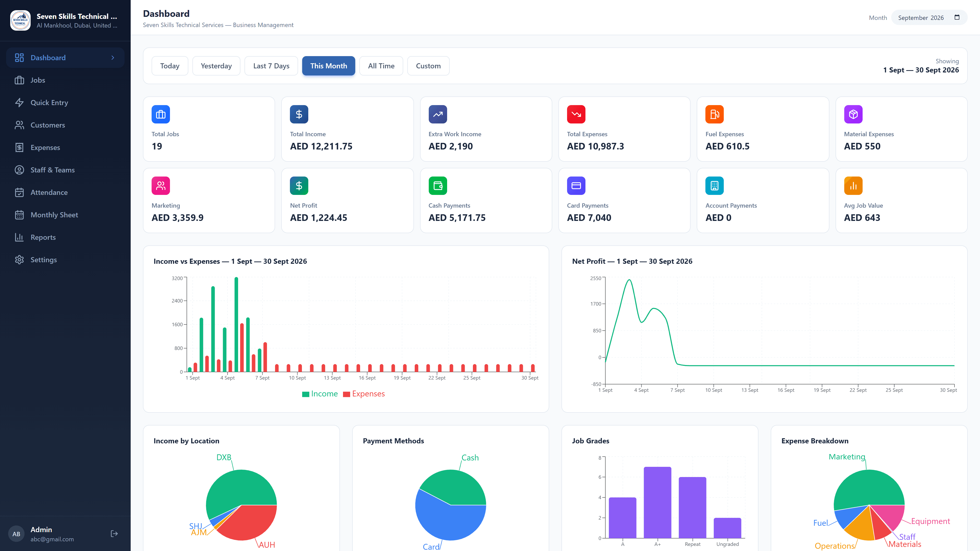
Task: Open the Dashboard menu item
Action: click(65, 58)
